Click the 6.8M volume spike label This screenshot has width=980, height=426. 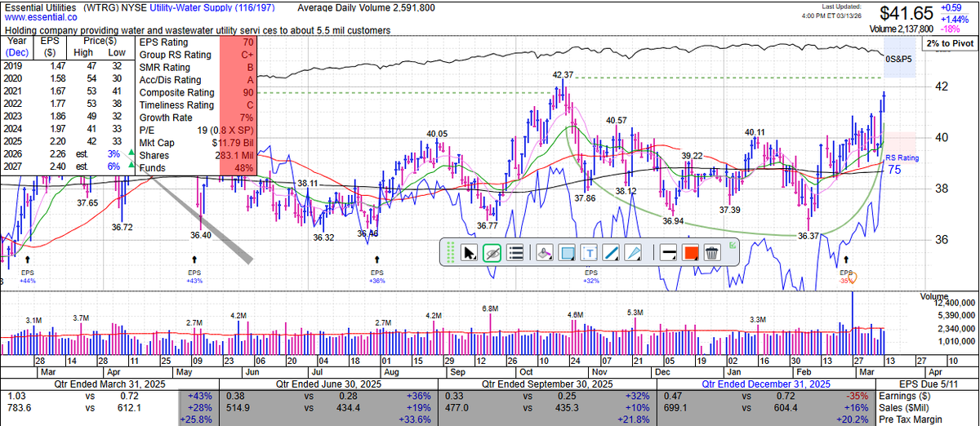[x=490, y=309]
